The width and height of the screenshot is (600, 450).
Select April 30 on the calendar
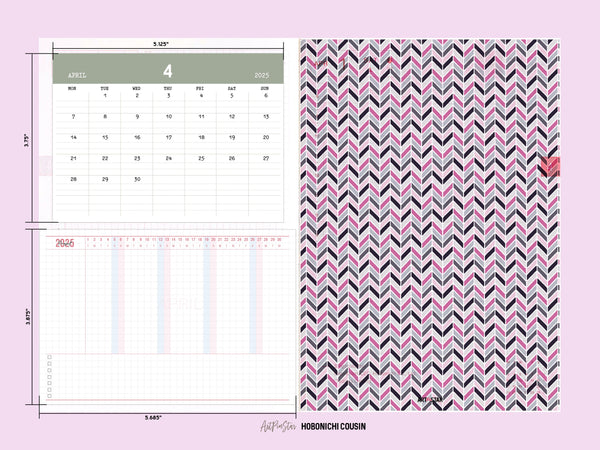136,179
